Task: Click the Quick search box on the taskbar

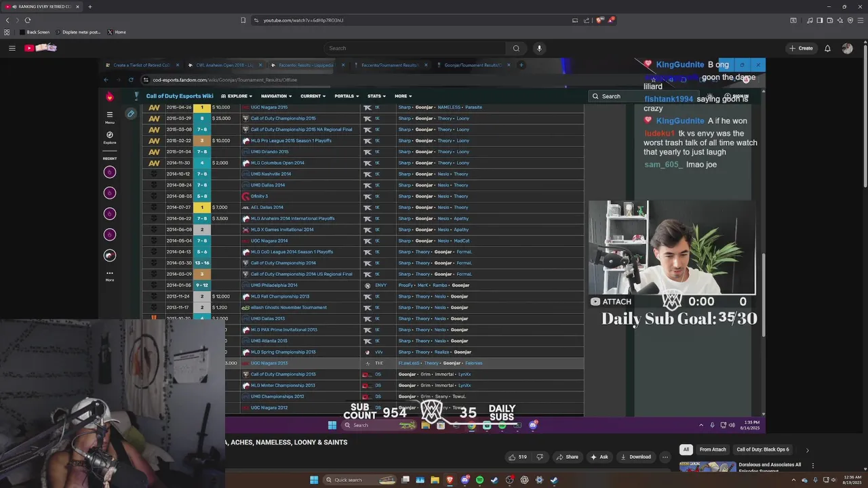Action: point(358,480)
